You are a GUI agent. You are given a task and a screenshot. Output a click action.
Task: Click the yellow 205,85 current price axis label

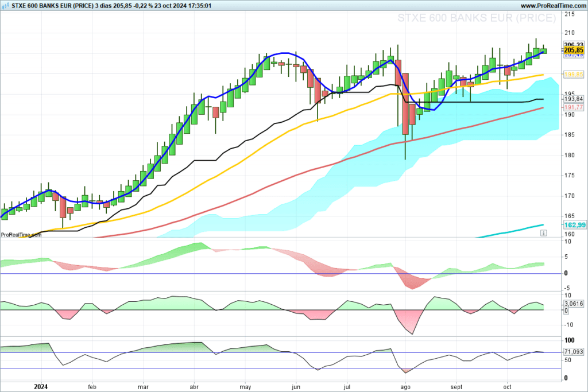click(x=574, y=50)
